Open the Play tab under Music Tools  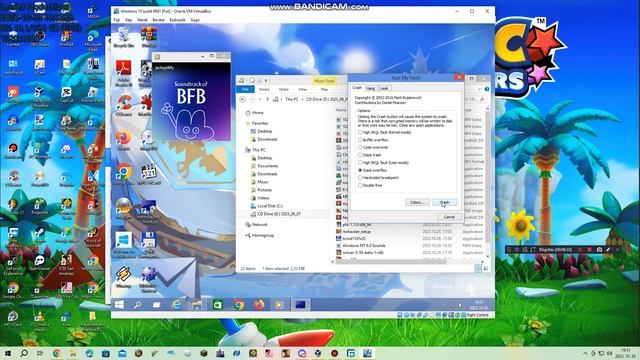tap(324, 89)
